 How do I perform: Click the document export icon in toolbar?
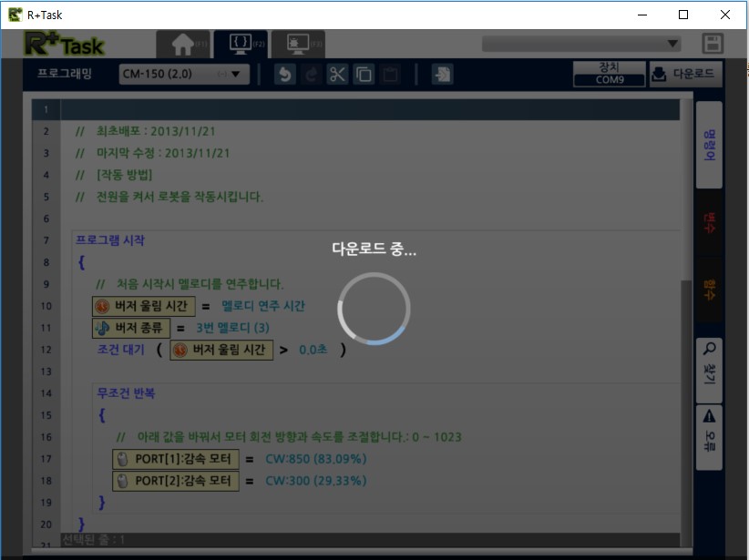coord(442,75)
